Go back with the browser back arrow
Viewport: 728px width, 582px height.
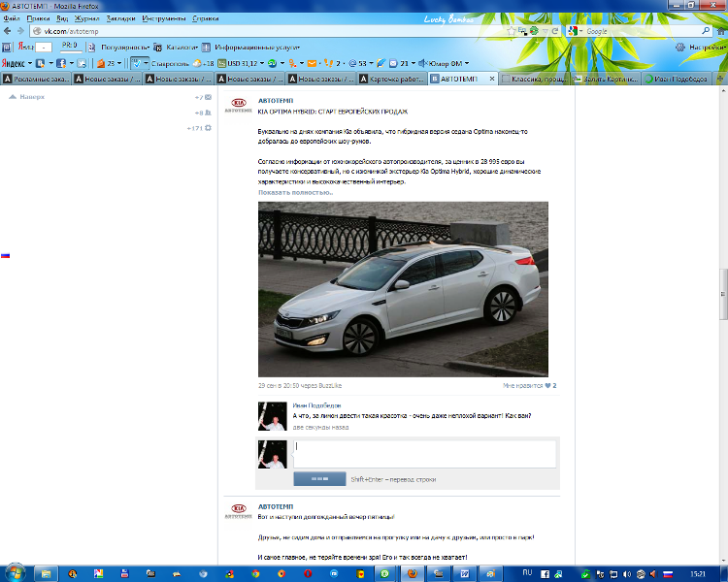[x=7, y=31]
